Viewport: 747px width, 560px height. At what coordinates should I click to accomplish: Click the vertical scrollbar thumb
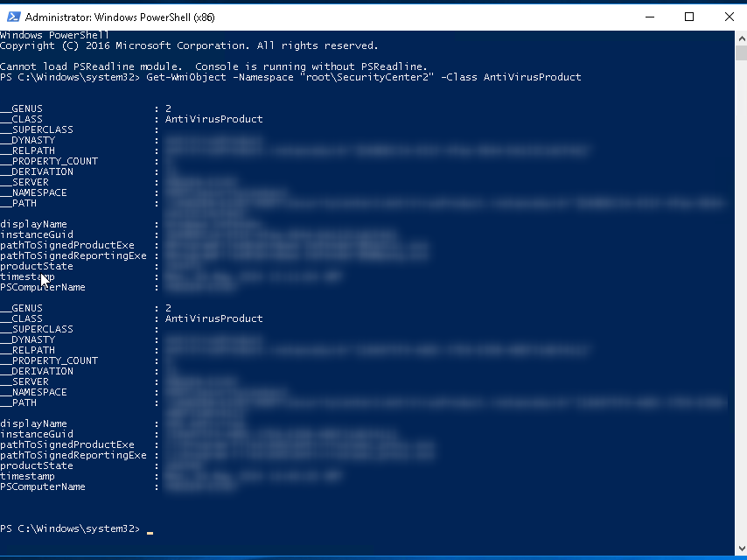point(741,52)
